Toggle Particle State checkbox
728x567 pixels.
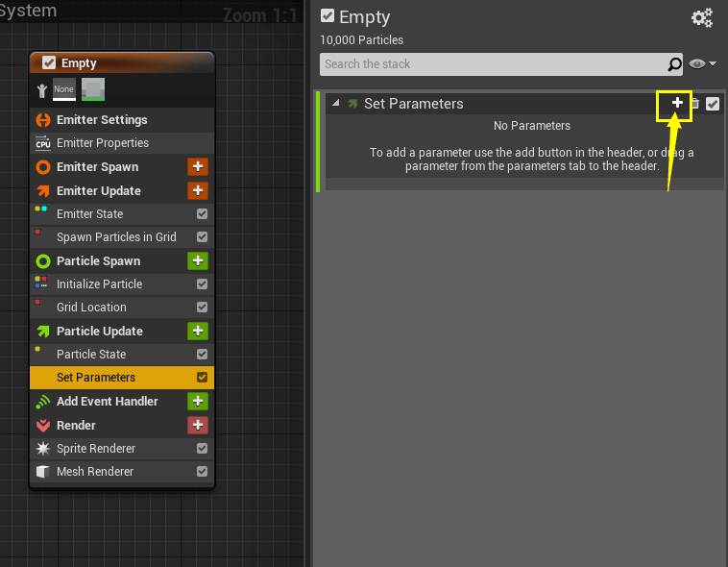(202, 355)
